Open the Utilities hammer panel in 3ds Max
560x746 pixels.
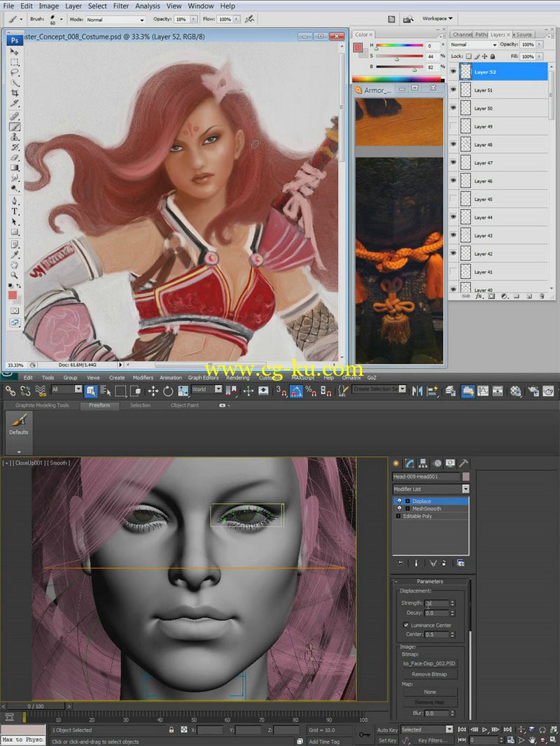(x=463, y=463)
